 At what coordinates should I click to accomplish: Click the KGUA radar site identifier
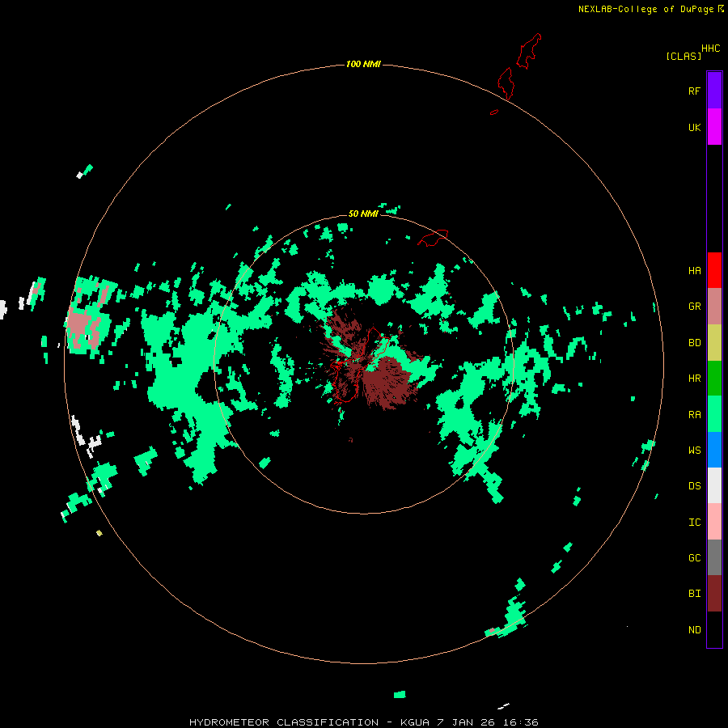[x=416, y=722]
